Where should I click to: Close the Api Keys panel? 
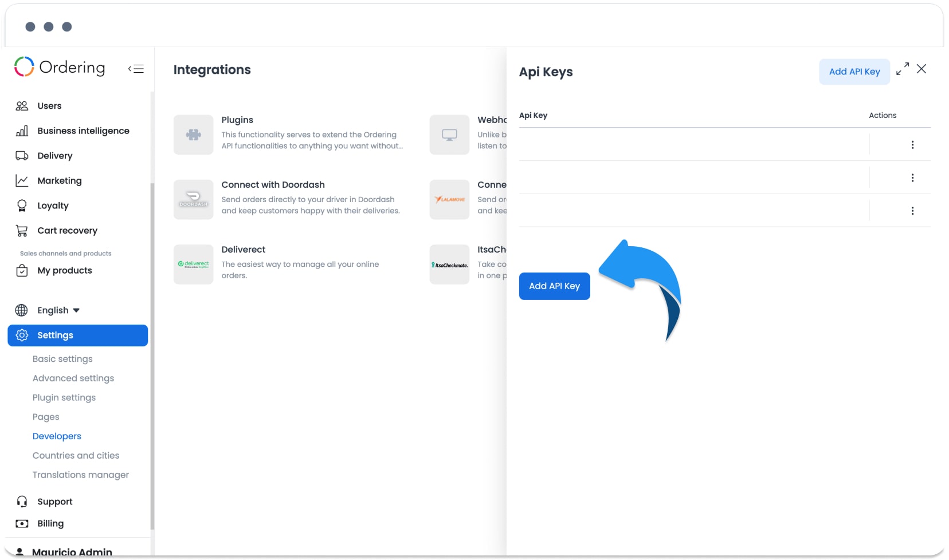click(x=921, y=69)
